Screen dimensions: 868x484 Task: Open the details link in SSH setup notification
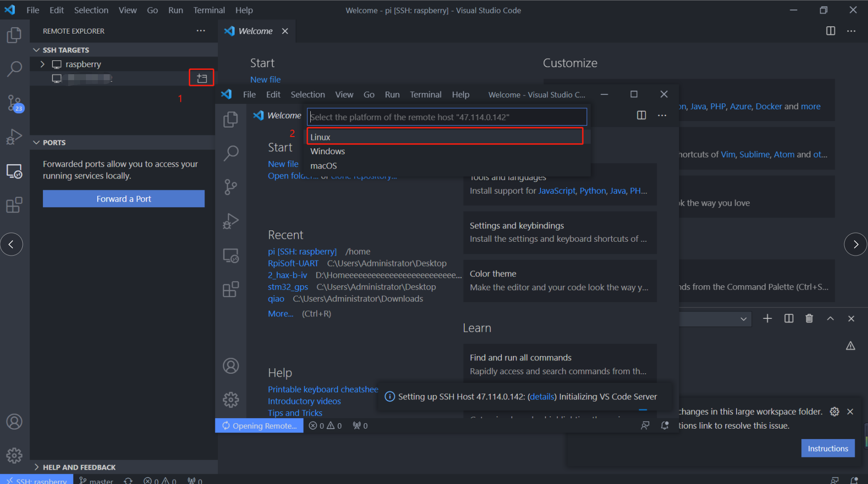click(x=542, y=396)
